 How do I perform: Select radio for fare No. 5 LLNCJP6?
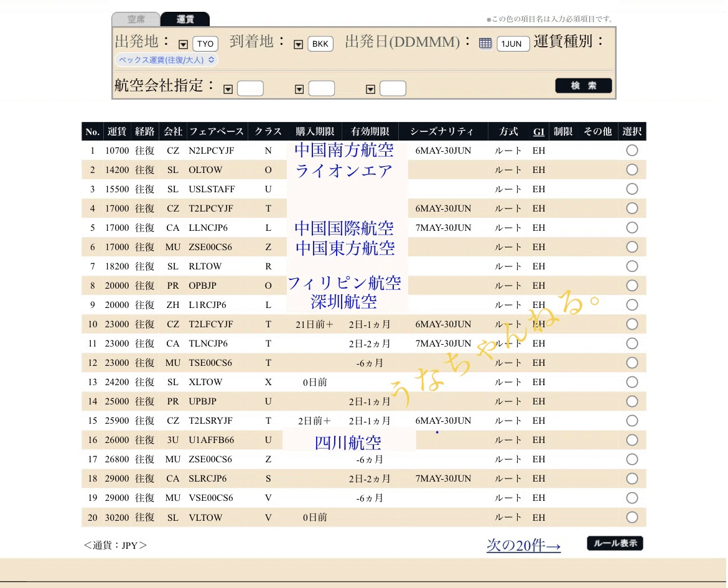(x=632, y=228)
